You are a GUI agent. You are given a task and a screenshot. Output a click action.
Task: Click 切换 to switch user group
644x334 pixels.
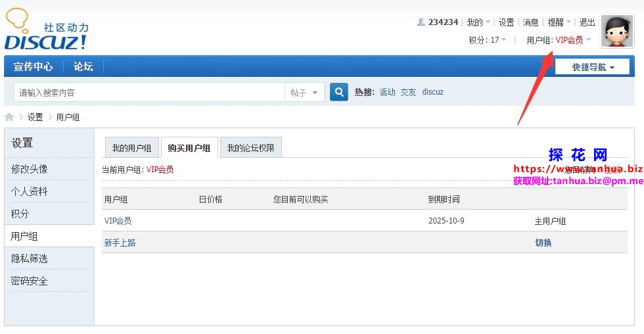[x=543, y=243]
